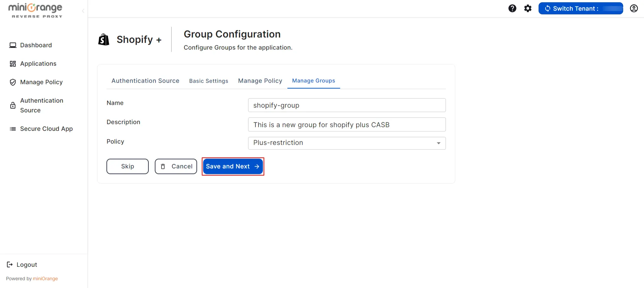Open the user profile avatar icon
Viewport: 644px width, 288px height.
click(x=634, y=8)
